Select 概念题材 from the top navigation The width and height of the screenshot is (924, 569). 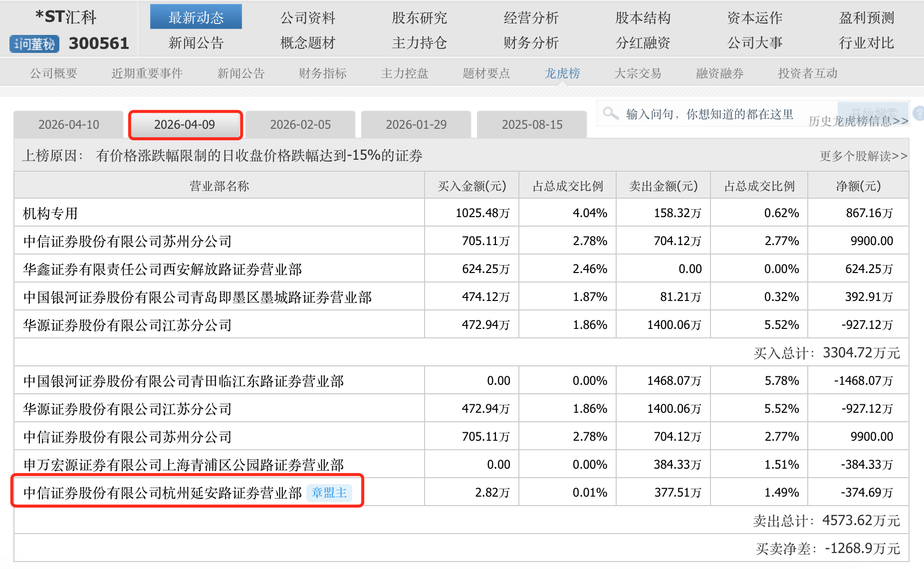[x=308, y=43]
